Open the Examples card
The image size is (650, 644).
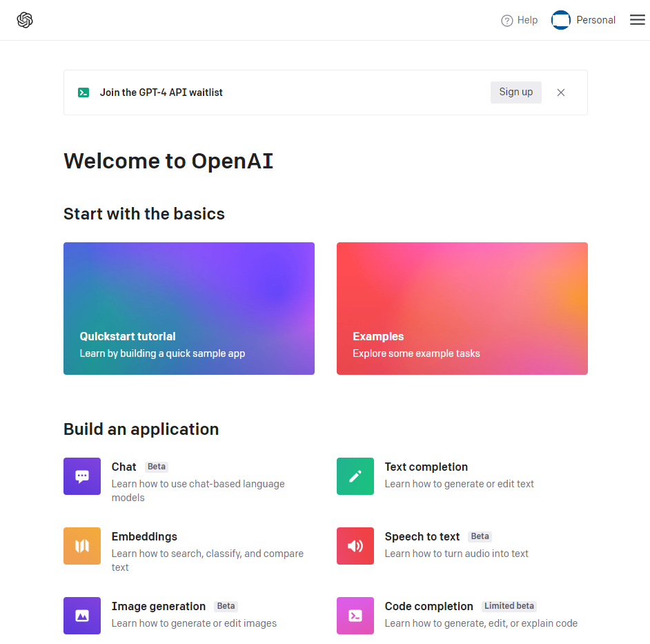click(x=462, y=309)
